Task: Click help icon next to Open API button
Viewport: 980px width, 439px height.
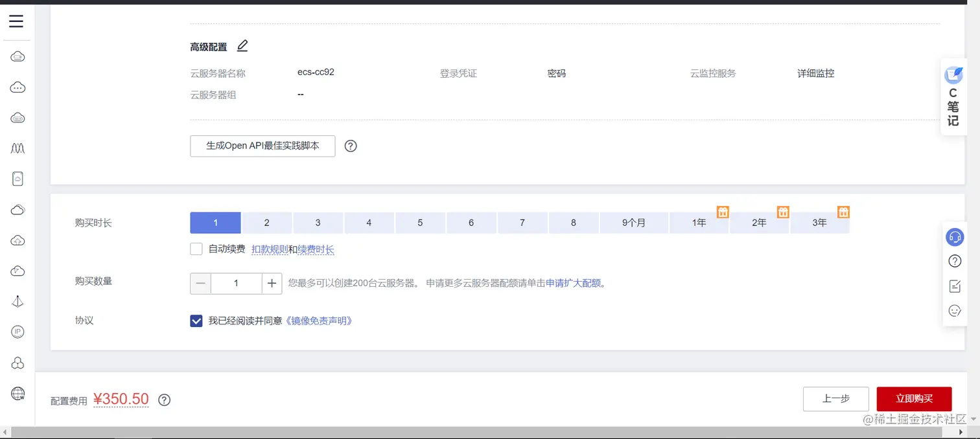Action: pos(351,146)
